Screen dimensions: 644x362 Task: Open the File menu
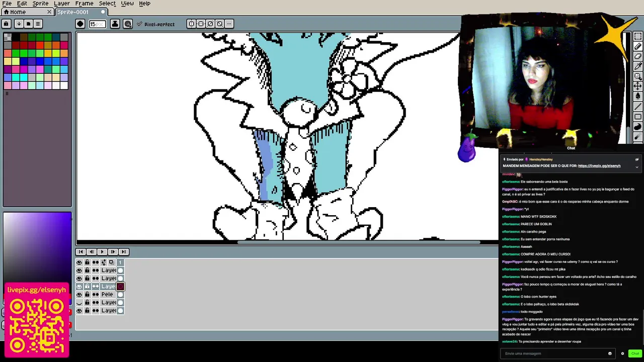(x=7, y=4)
